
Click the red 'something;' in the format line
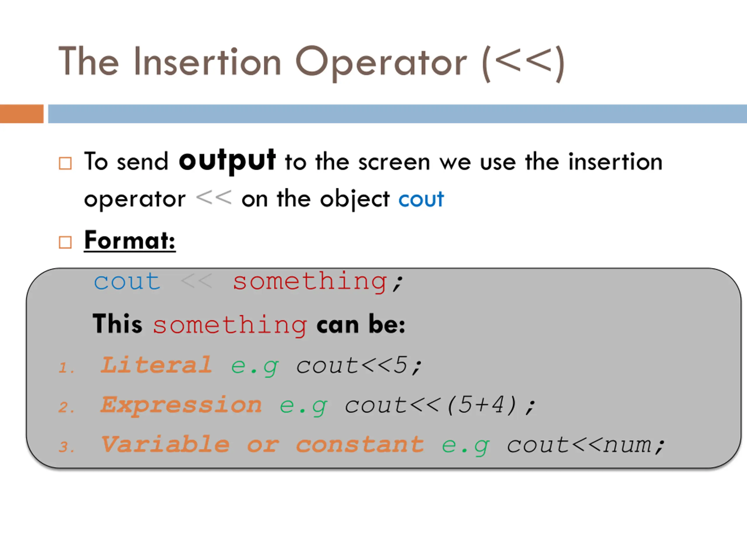[x=318, y=282]
